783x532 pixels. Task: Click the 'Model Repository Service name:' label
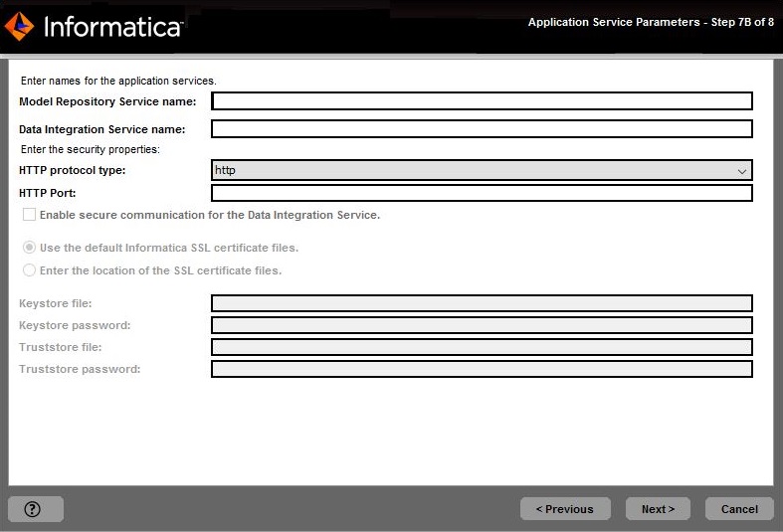[x=107, y=101]
